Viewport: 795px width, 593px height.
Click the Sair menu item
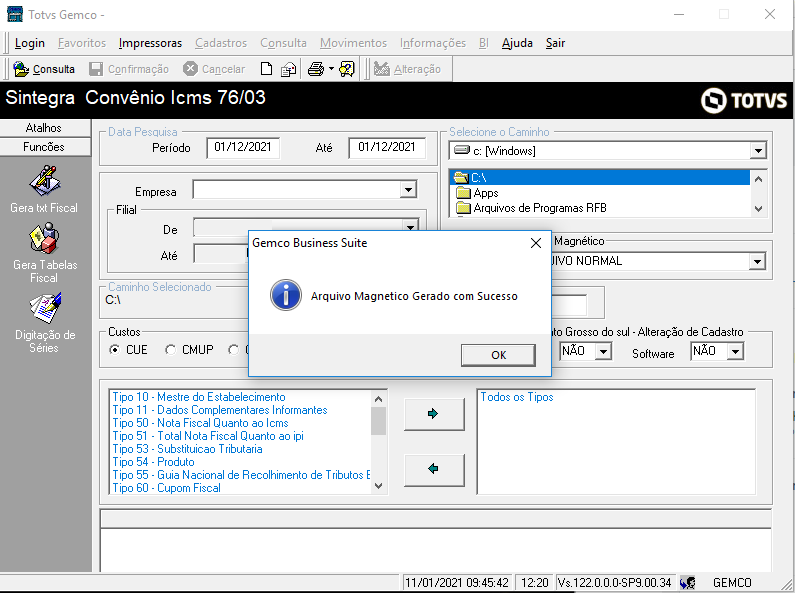[x=555, y=43]
